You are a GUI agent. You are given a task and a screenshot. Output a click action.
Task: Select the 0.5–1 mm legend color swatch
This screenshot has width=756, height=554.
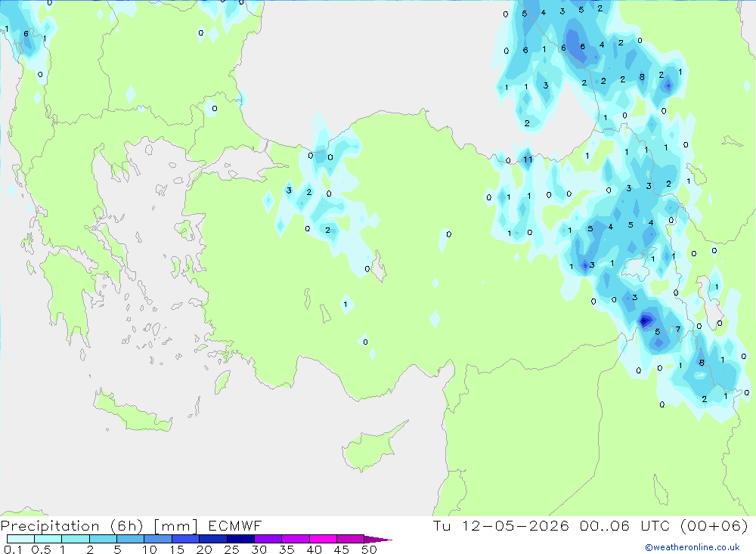[48, 539]
